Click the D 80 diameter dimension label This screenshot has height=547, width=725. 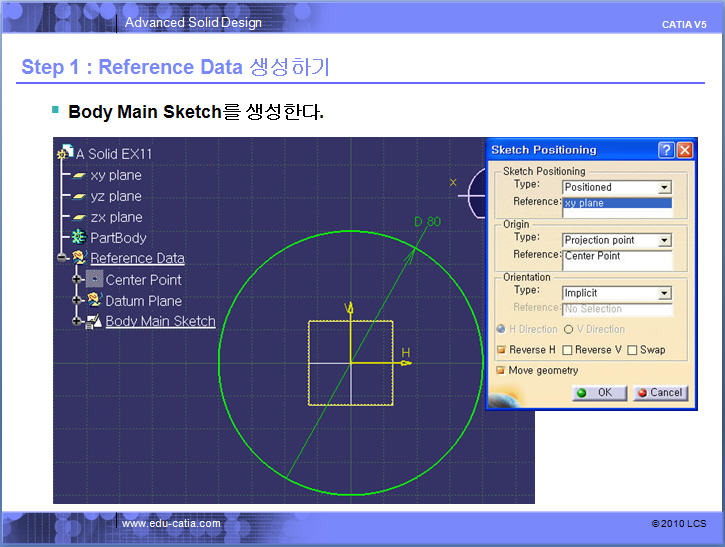[x=427, y=221]
